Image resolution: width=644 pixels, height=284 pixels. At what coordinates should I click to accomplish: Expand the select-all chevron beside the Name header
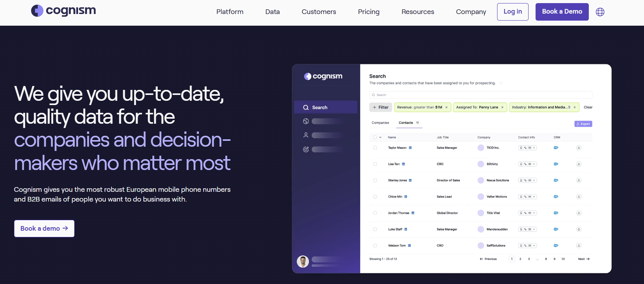coord(380,137)
